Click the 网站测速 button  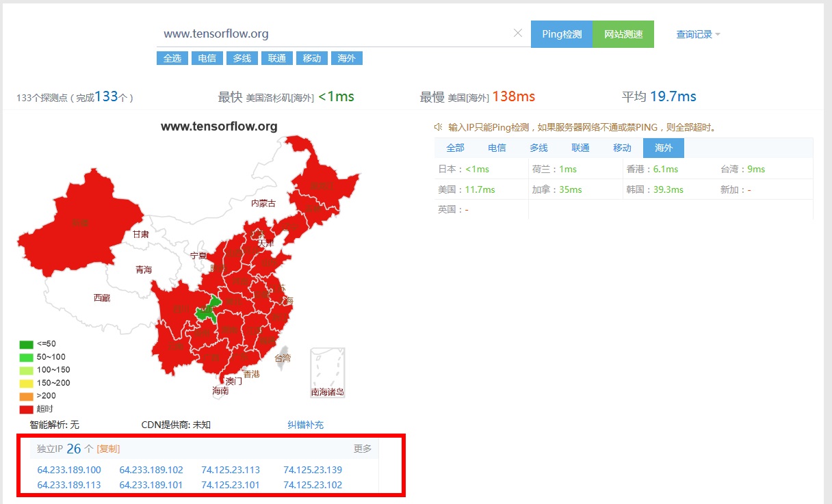coord(623,34)
